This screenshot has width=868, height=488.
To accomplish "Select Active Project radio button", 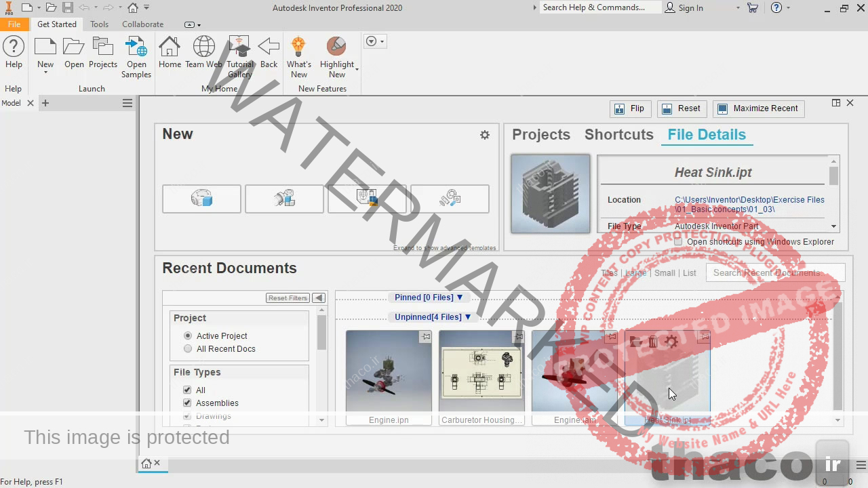I will tap(188, 335).
